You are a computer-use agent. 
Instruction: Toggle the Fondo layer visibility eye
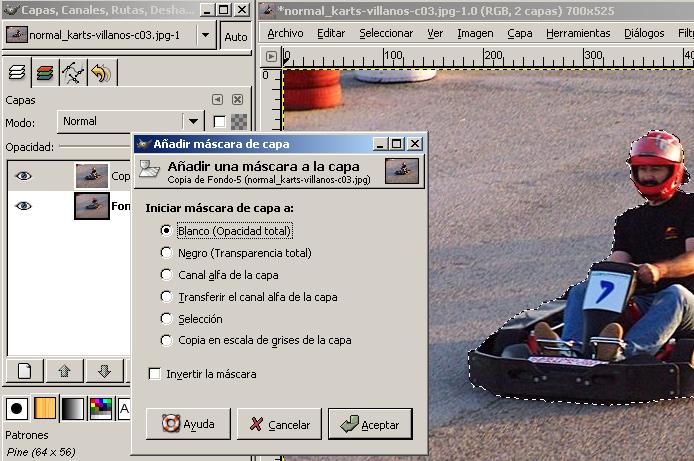[x=23, y=206]
